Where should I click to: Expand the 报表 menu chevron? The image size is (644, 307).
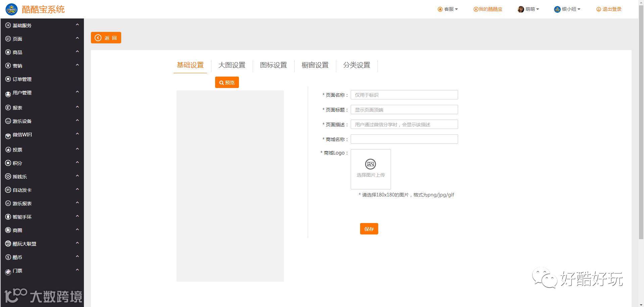(x=77, y=107)
